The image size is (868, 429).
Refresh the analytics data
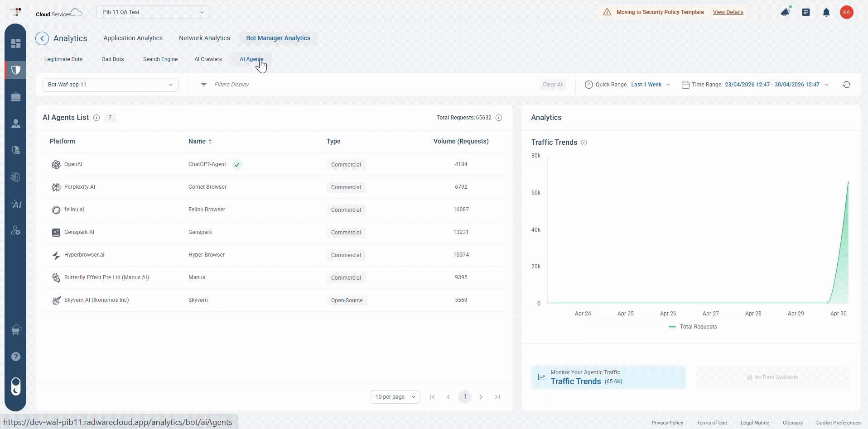(847, 85)
